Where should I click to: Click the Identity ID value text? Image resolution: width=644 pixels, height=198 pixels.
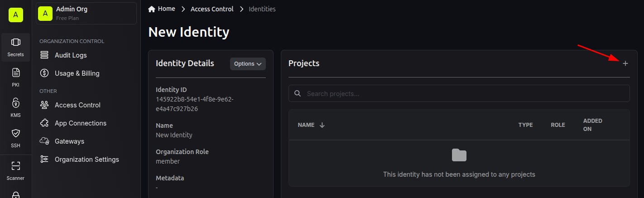click(x=195, y=104)
